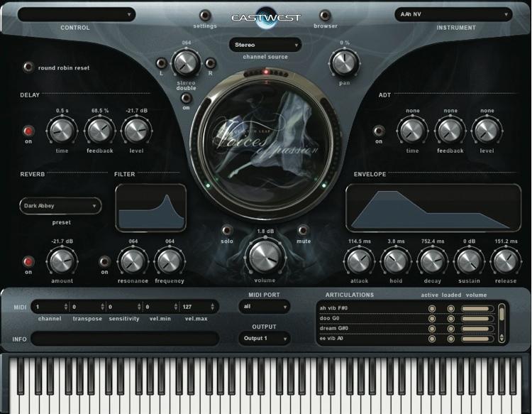The image size is (532, 414).
Task: Open the settings button
Action: click(204, 16)
